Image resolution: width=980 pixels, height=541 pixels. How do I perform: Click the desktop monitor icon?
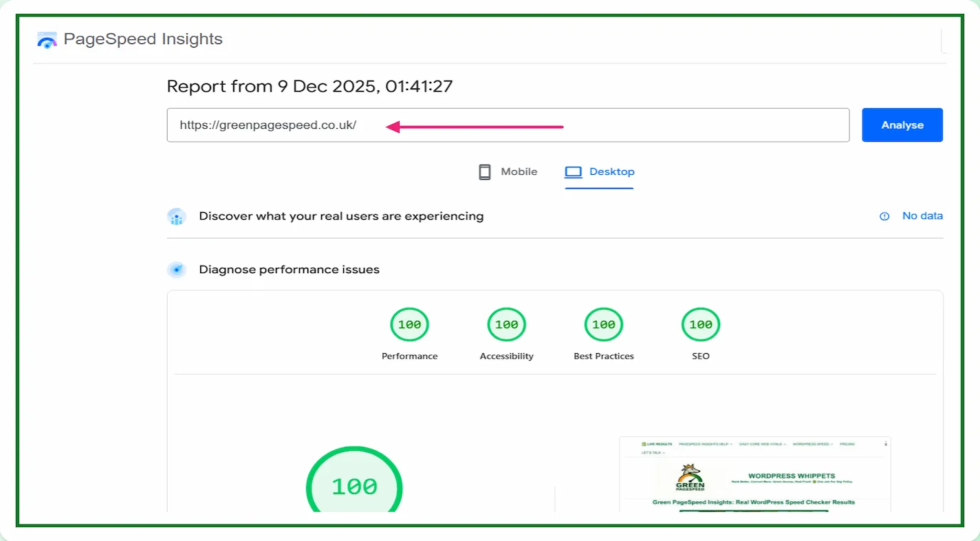573,172
